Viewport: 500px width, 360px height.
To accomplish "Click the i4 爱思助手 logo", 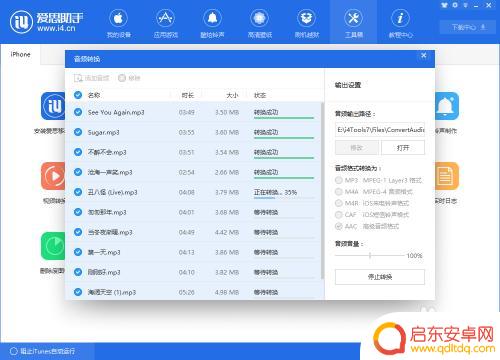I will coord(47,22).
